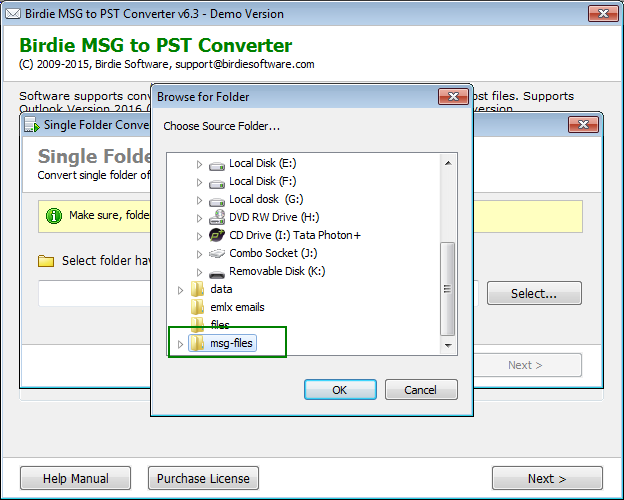Screen dimensions: 624x500
Task: Expand the CD Drive (I:) node
Action: (x=199, y=236)
